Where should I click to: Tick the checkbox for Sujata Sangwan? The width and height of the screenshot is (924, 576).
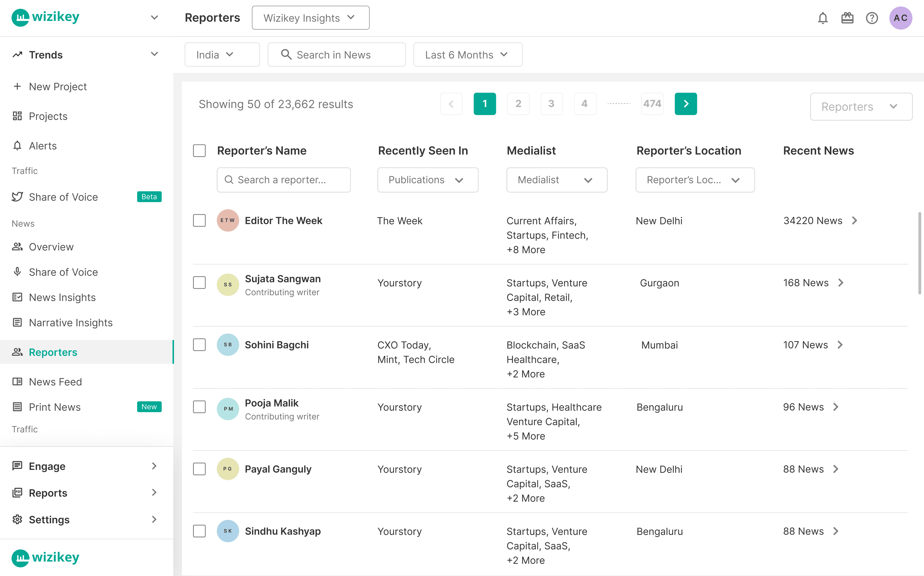click(199, 283)
